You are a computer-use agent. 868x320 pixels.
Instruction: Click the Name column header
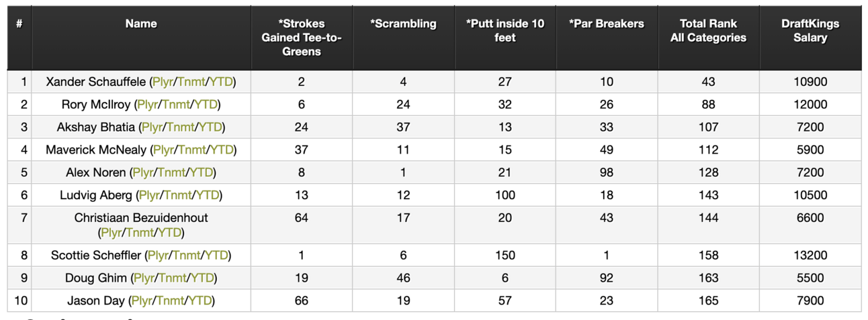141,24
